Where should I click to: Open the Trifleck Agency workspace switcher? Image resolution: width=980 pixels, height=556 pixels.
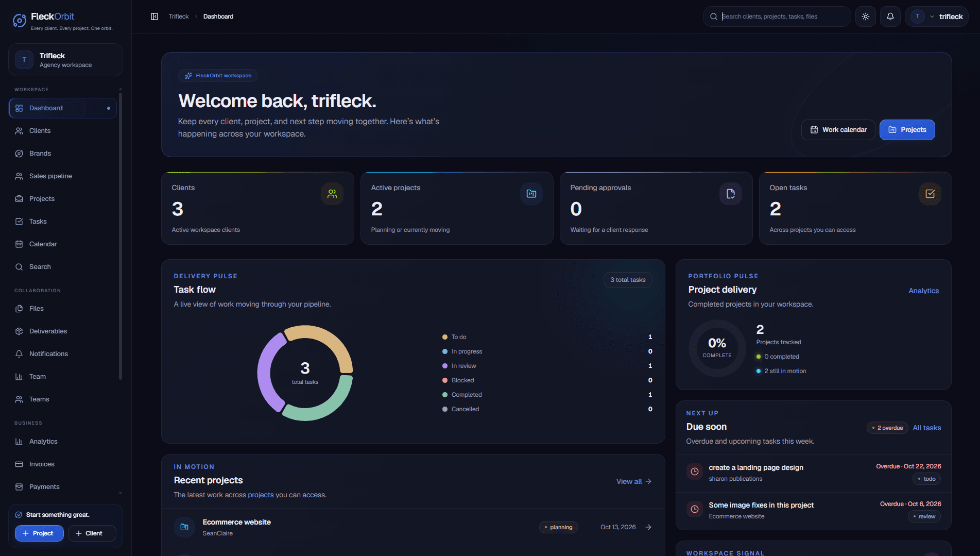[x=65, y=60]
